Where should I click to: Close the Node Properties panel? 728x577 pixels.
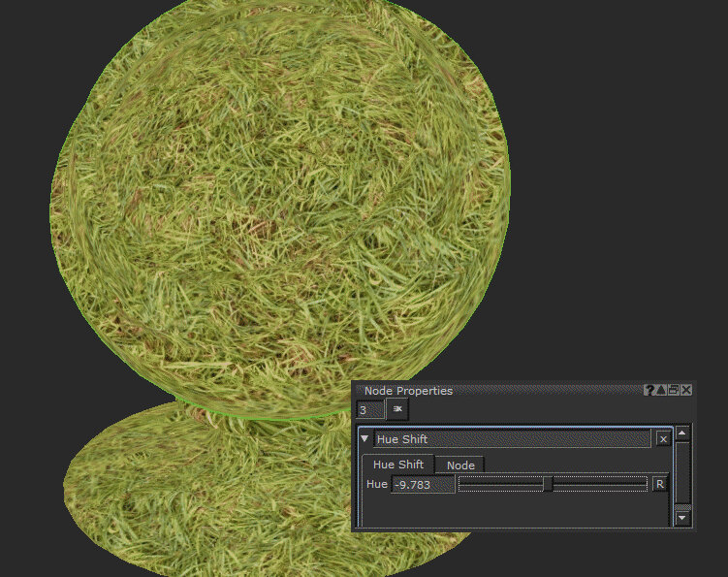pos(686,390)
